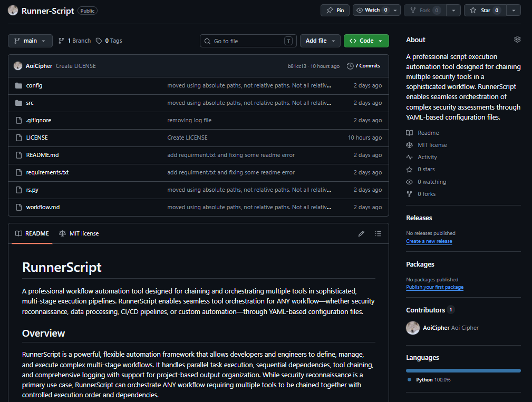Screen dimensions: 532x402
Task: Open About settings gear icon
Action: 517,40
